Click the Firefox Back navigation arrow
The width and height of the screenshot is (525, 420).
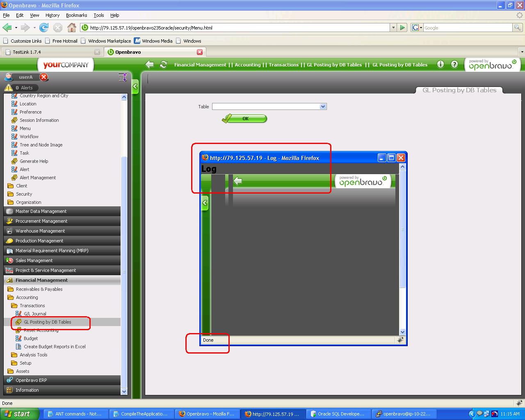tap(7, 27)
